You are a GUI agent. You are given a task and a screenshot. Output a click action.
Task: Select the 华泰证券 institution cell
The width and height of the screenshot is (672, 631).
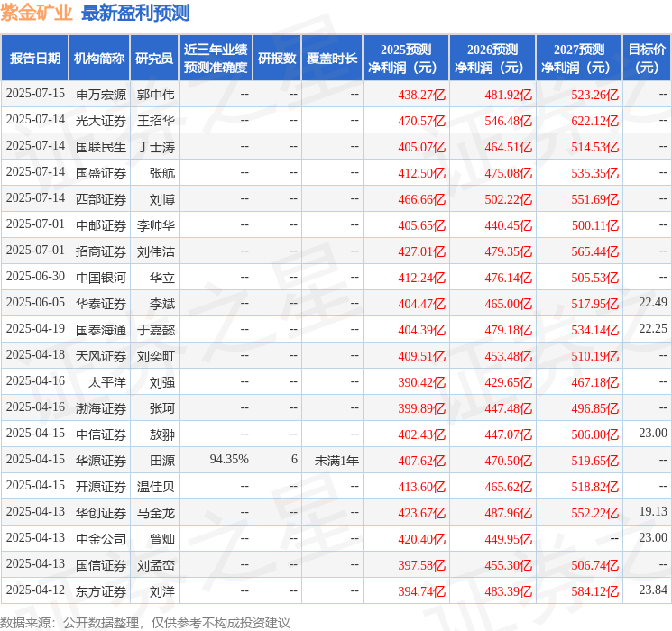(x=101, y=304)
